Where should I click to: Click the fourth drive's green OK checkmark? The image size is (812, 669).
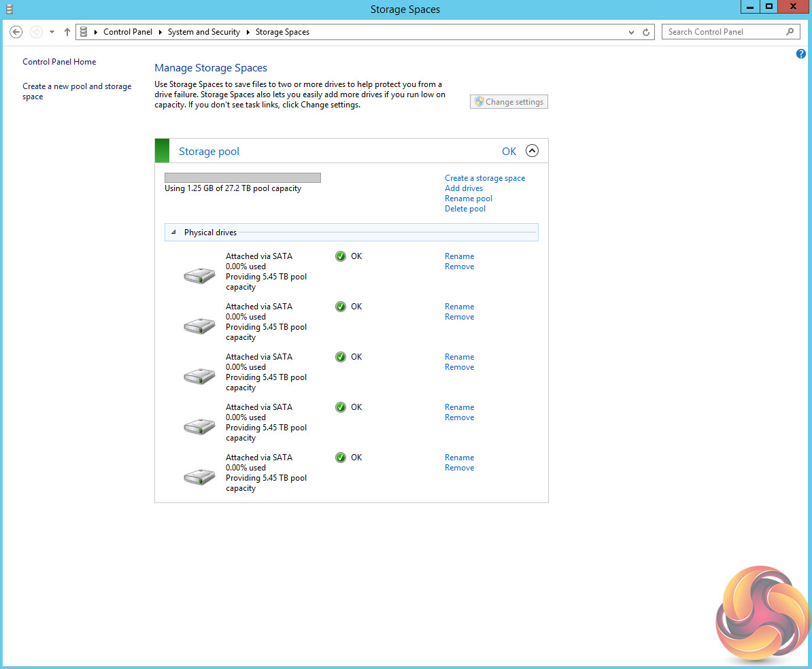[x=340, y=407]
